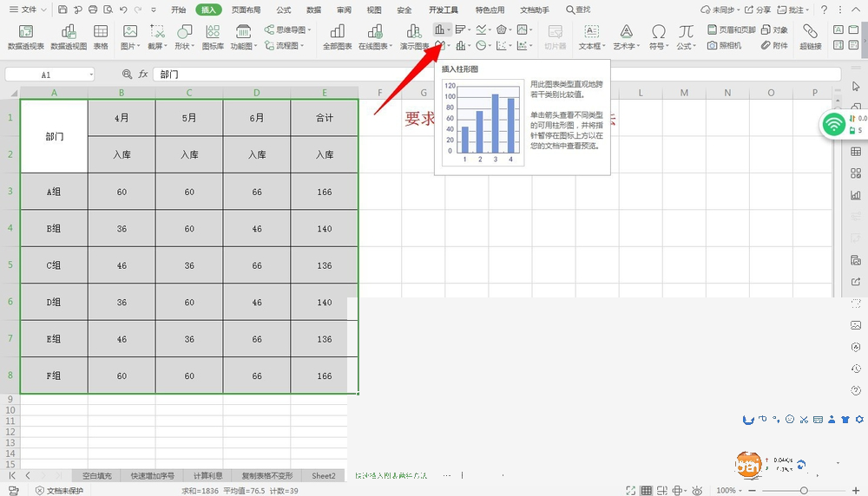Viewport: 868px width, 496px height.
Task: Switch to the 页面布局 tab
Action: pyautogui.click(x=246, y=10)
